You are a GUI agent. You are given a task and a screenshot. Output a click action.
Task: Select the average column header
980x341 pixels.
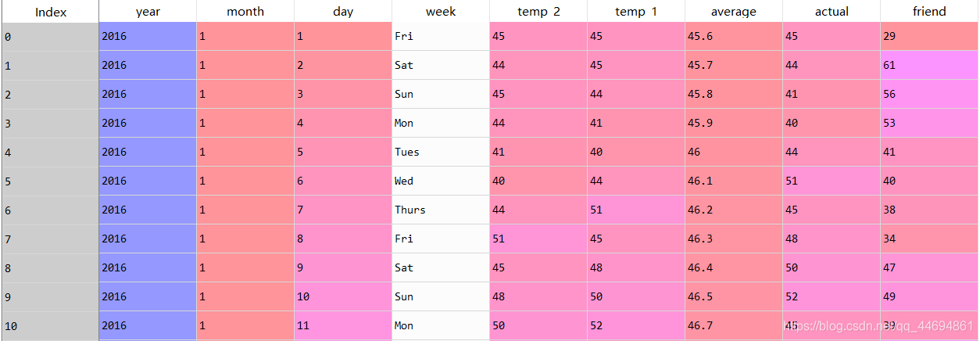(734, 12)
